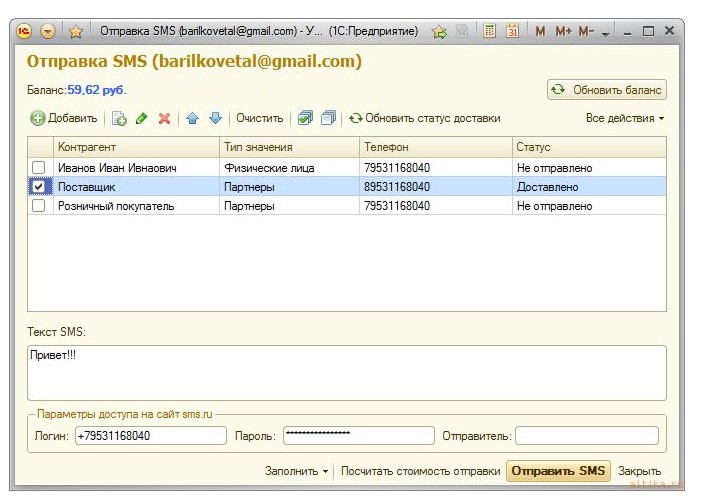Click the red X delete icon

pos(164,118)
